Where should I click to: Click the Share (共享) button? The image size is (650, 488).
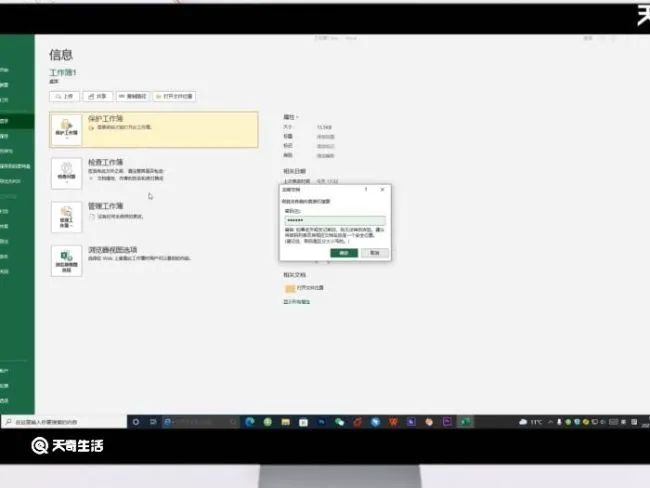pyautogui.click(x=98, y=96)
